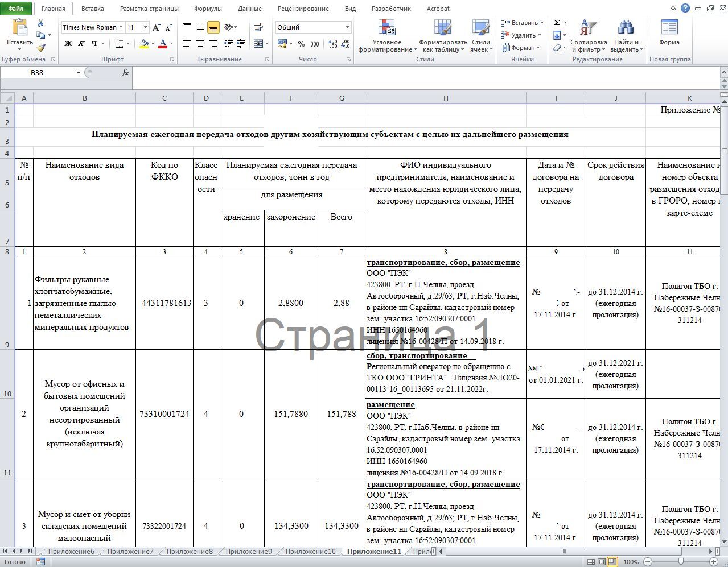Click the Cut scissors icon

pyautogui.click(x=40, y=23)
